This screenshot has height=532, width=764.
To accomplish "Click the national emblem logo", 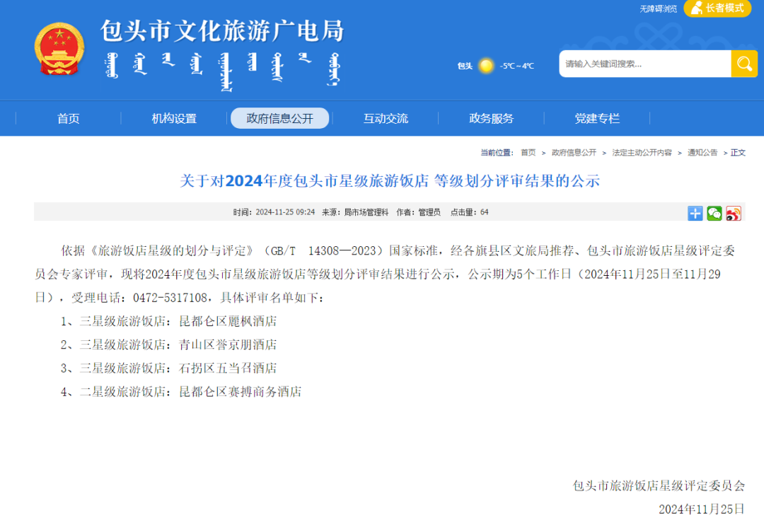I will pyautogui.click(x=59, y=50).
